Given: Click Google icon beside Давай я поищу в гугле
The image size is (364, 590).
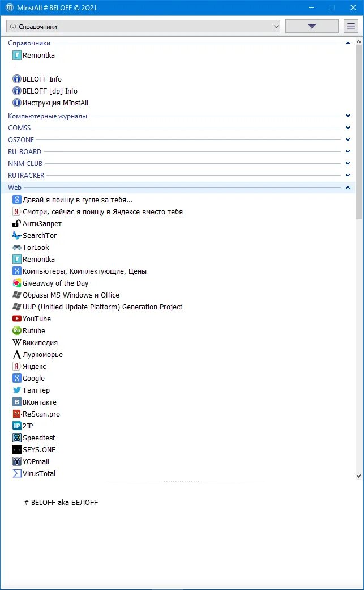Looking at the screenshot, I should click(x=17, y=200).
